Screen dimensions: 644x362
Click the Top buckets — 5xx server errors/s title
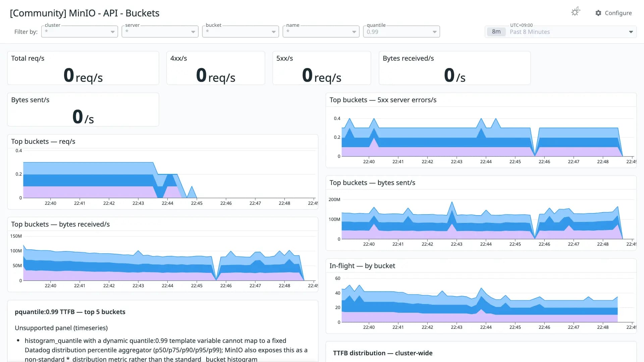pos(383,100)
